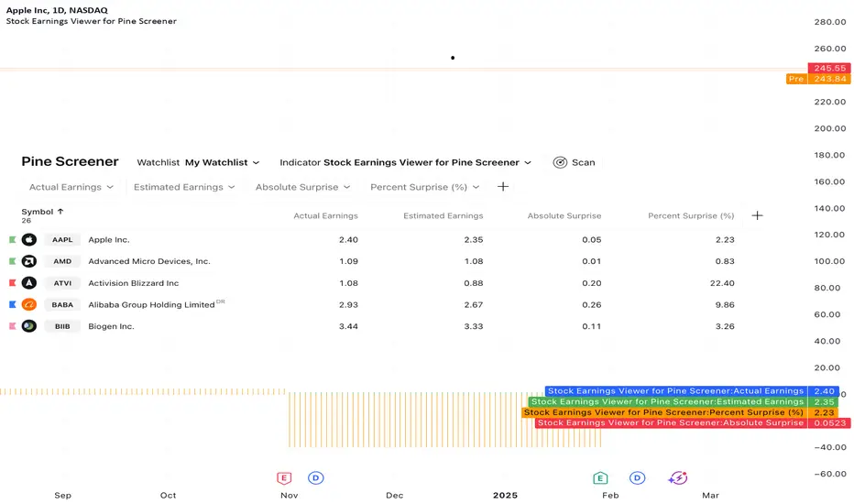Expand the Percent Surprise (%) filter
854x504 pixels.
425,187
